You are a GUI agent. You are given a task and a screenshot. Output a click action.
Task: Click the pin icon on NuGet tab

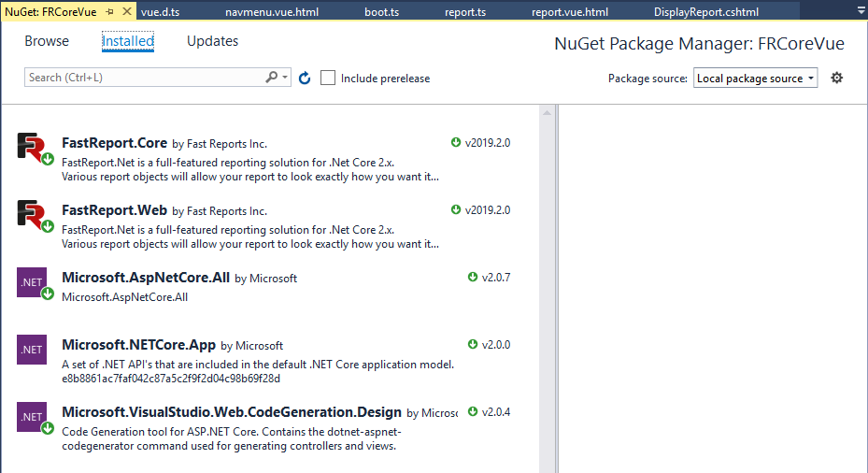110,11
